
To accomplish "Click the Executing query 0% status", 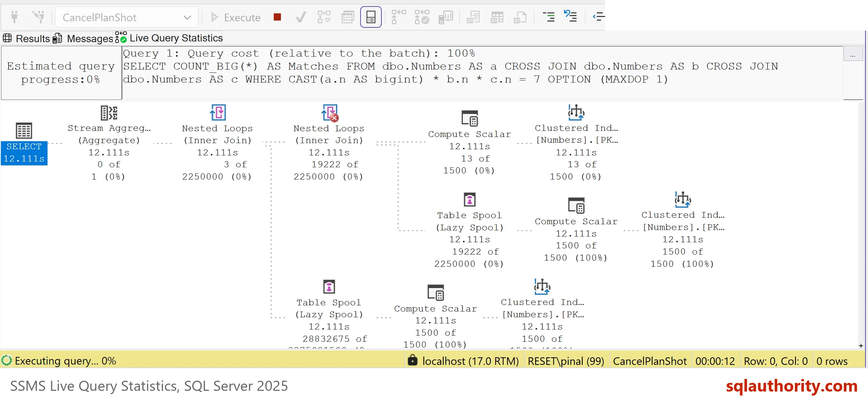I will (x=59, y=361).
